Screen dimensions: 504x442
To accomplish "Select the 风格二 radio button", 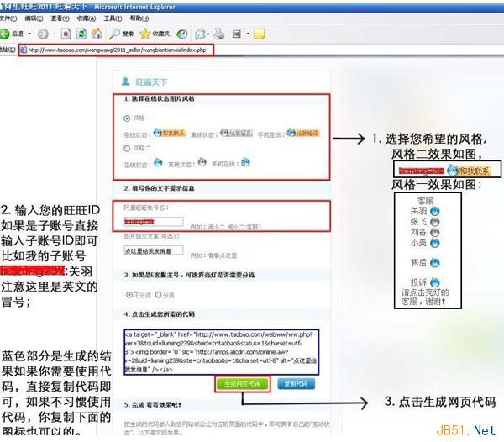I will pyautogui.click(x=127, y=148).
